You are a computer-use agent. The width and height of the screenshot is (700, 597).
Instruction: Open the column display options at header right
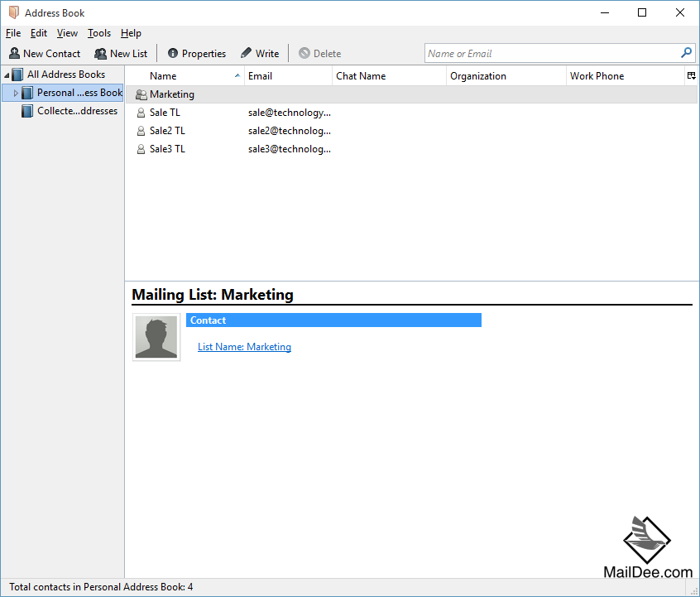(691, 75)
